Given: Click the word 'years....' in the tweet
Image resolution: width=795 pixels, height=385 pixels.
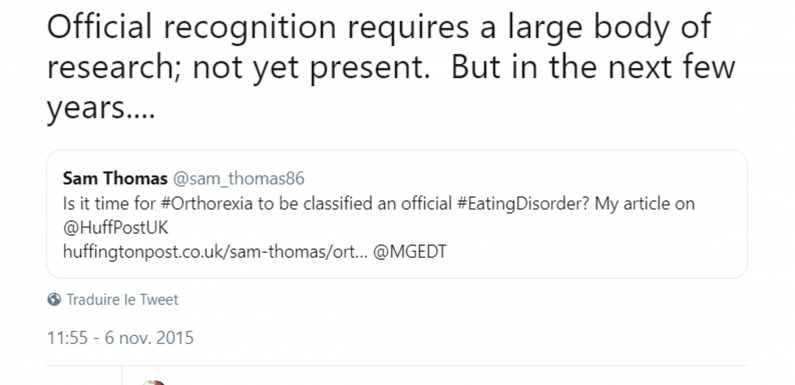Looking at the screenshot, I should click(101, 108).
